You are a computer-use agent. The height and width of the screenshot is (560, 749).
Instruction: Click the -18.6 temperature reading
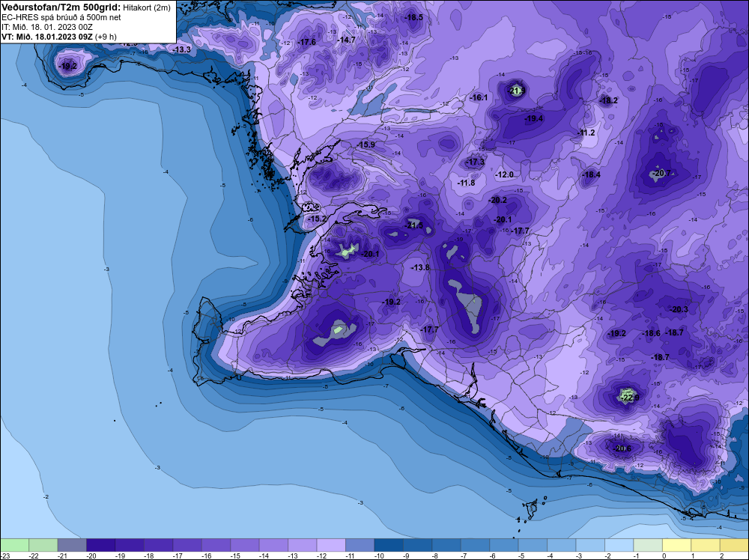coord(652,333)
